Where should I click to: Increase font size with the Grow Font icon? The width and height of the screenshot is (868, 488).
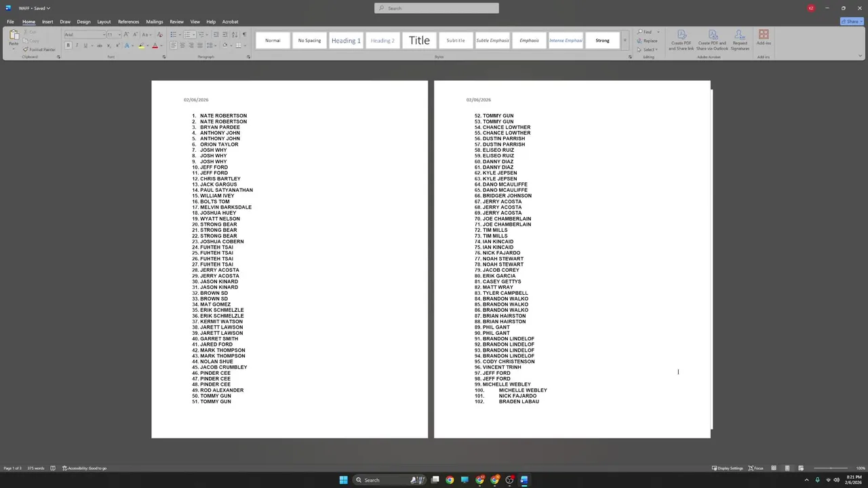(x=126, y=35)
